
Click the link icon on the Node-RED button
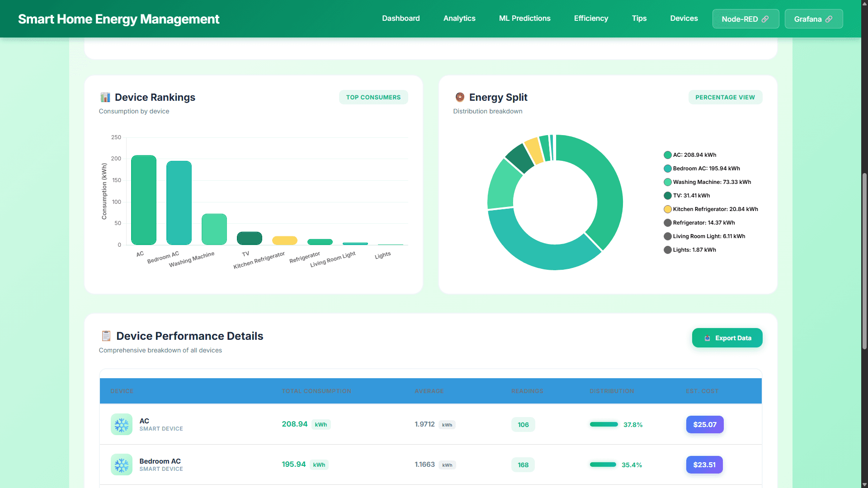click(765, 19)
